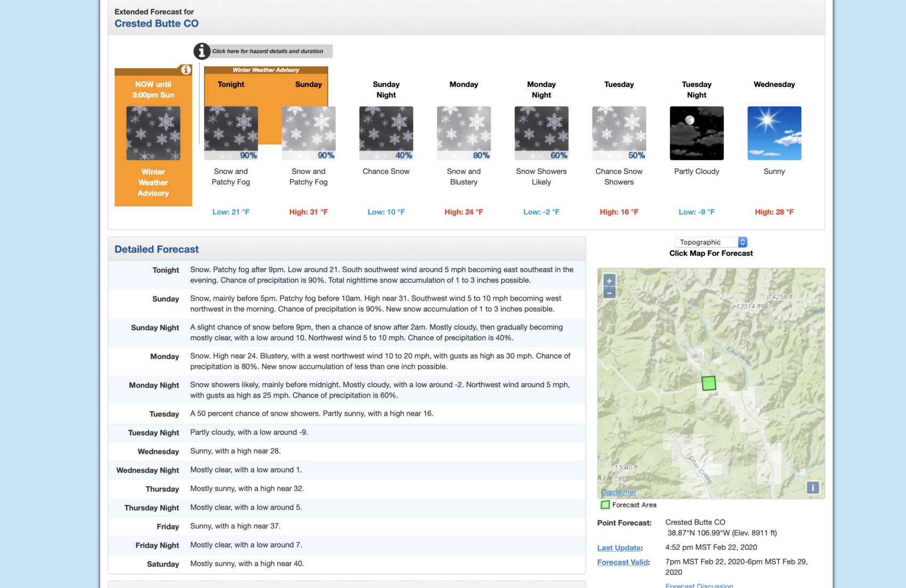Click the Crested Butte CO heading

(157, 23)
